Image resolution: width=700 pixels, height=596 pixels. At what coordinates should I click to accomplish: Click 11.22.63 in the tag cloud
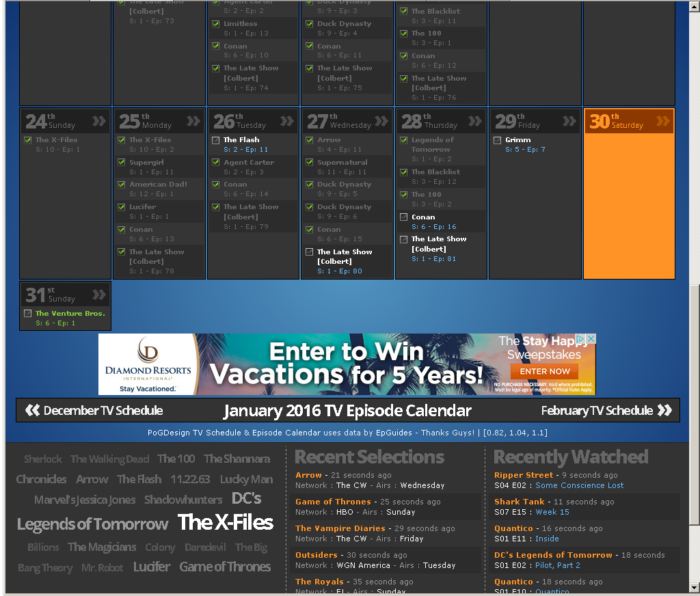tap(190, 479)
